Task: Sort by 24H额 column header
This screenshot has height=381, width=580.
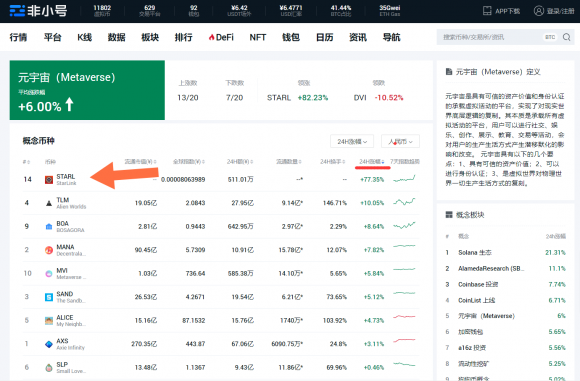Action: [x=240, y=162]
